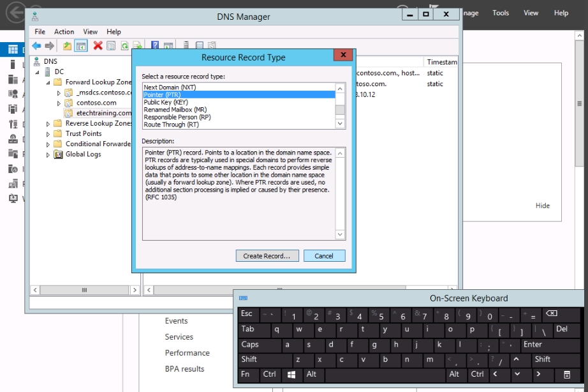Open the Action menu
This screenshot has height=392, width=588.
[x=64, y=31]
